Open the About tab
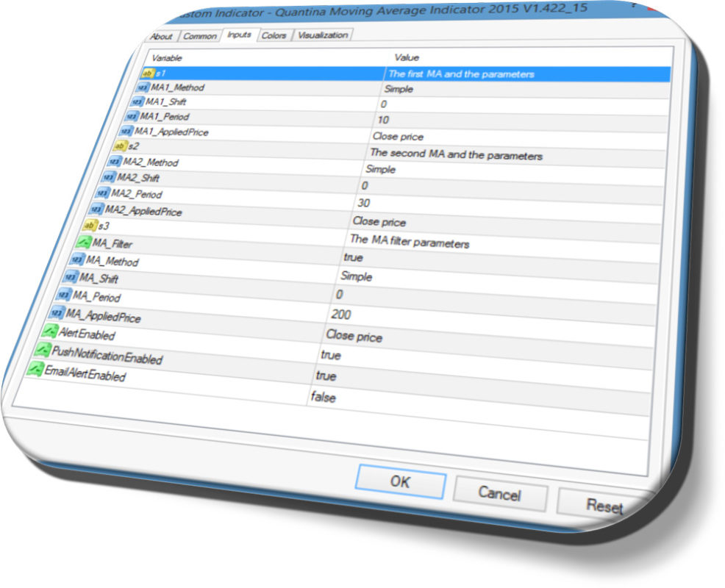 click(x=162, y=36)
